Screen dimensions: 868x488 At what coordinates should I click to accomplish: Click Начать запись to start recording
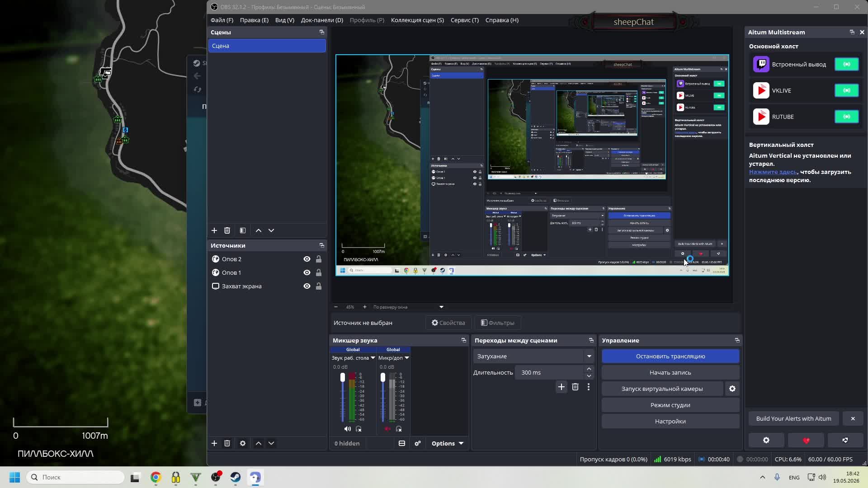pyautogui.click(x=670, y=372)
